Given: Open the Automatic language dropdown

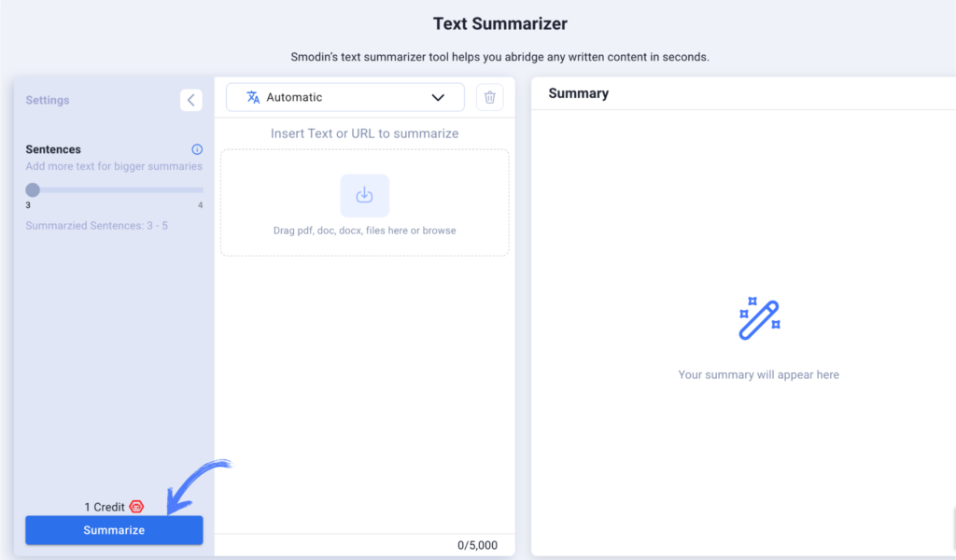Looking at the screenshot, I should click(345, 97).
